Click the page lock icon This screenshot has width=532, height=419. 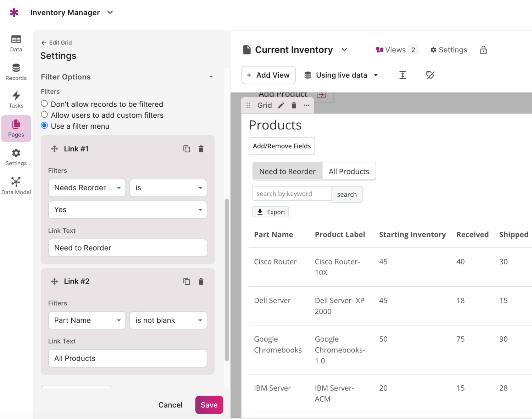click(483, 50)
